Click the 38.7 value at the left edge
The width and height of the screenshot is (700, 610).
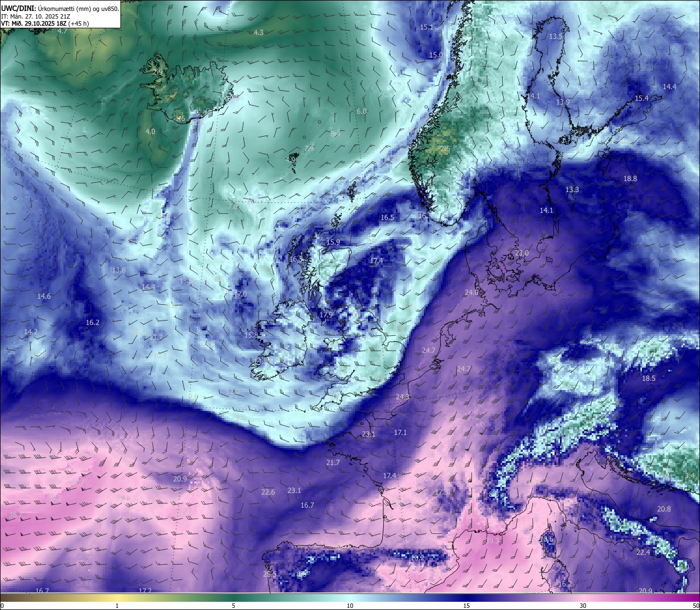click(15, 515)
